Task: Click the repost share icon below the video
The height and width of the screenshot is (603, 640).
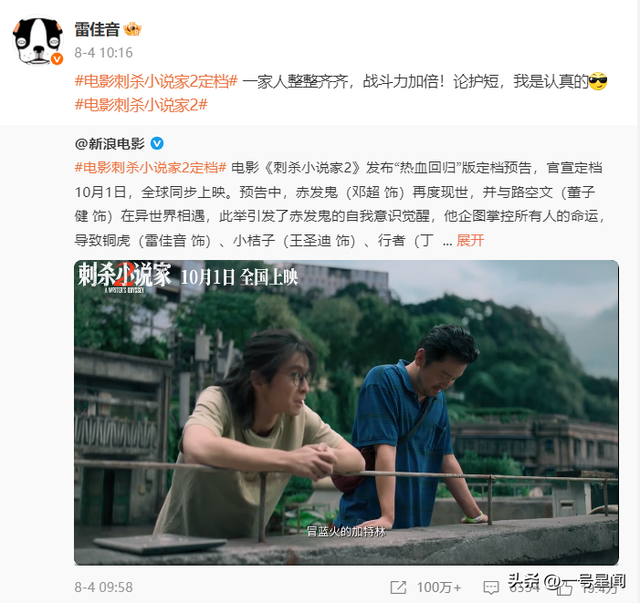Action: coord(398,587)
